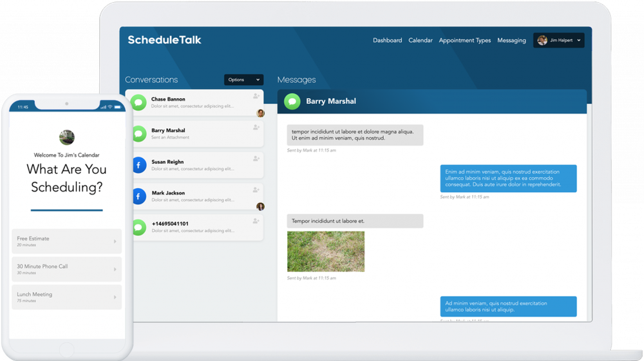Image resolution: width=644 pixels, height=361 pixels.
Task: Click the Messages panel heading
Action: (x=296, y=80)
